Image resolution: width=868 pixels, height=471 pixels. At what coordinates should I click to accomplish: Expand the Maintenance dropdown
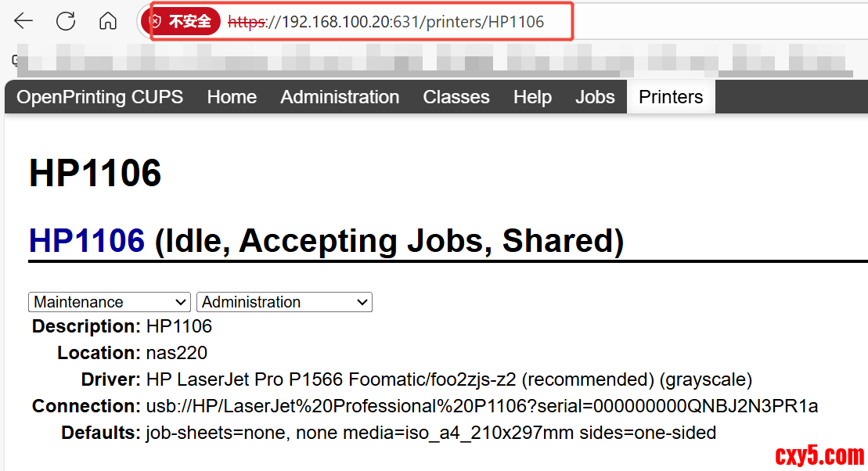[110, 302]
